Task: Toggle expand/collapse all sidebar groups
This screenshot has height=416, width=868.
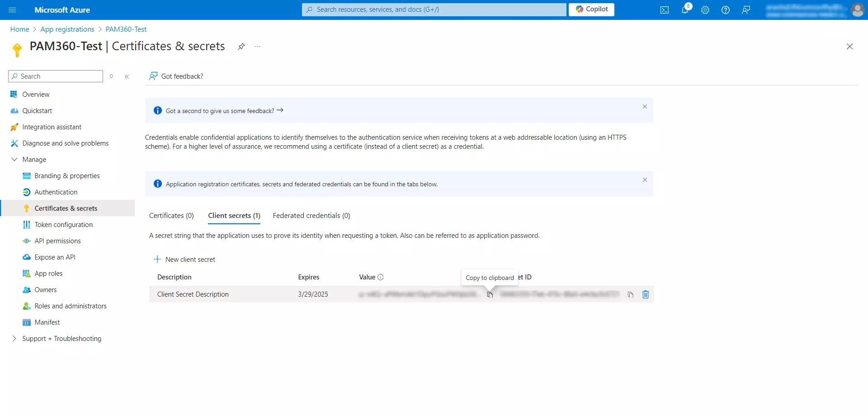Action: click(111, 76)
